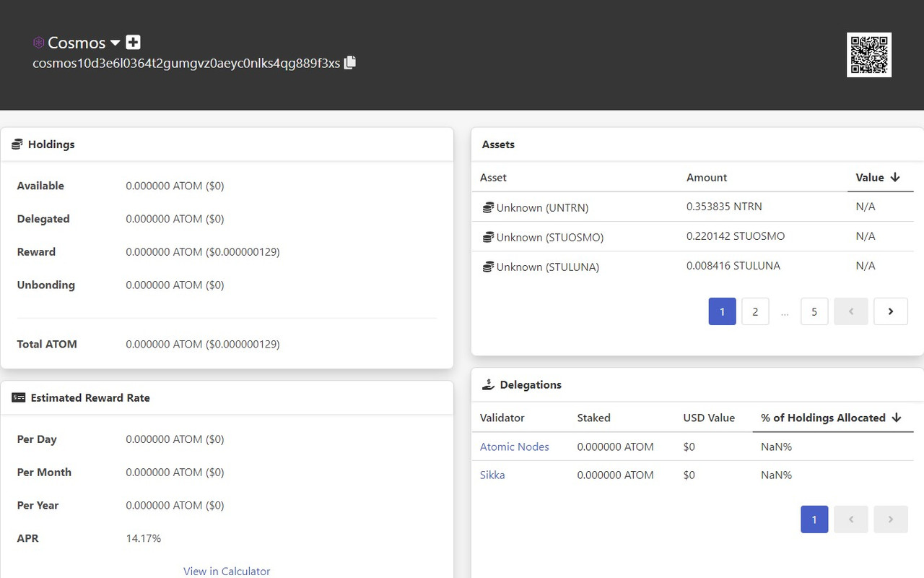
Task: Click the Delegations hand icon
Action: coord(489,385)
